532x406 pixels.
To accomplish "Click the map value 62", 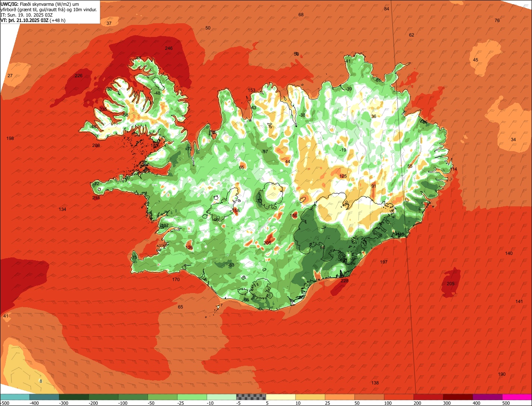I will click(411, 35).
